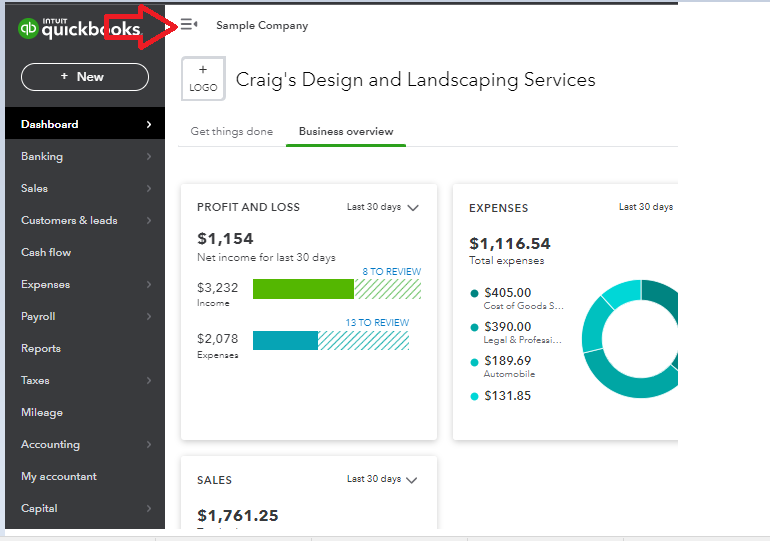Click the 8 TO REVIEW link

(x=391, y=272)
